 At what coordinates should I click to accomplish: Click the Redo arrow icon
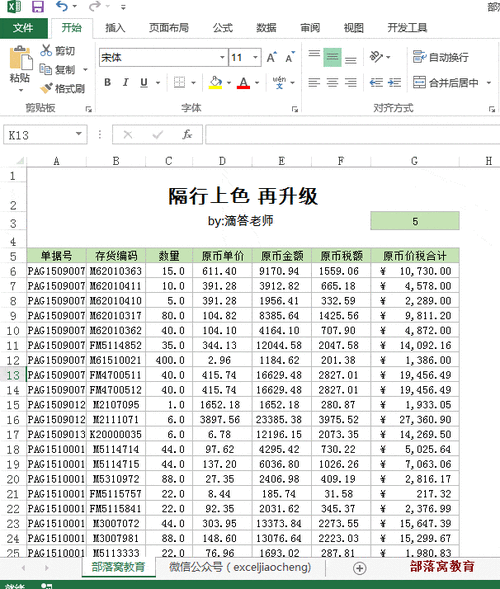pyautogui.click(x=94, y=6)
